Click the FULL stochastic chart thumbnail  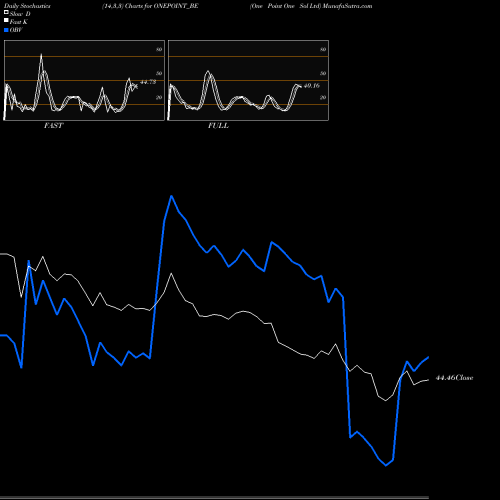point(248,80)
